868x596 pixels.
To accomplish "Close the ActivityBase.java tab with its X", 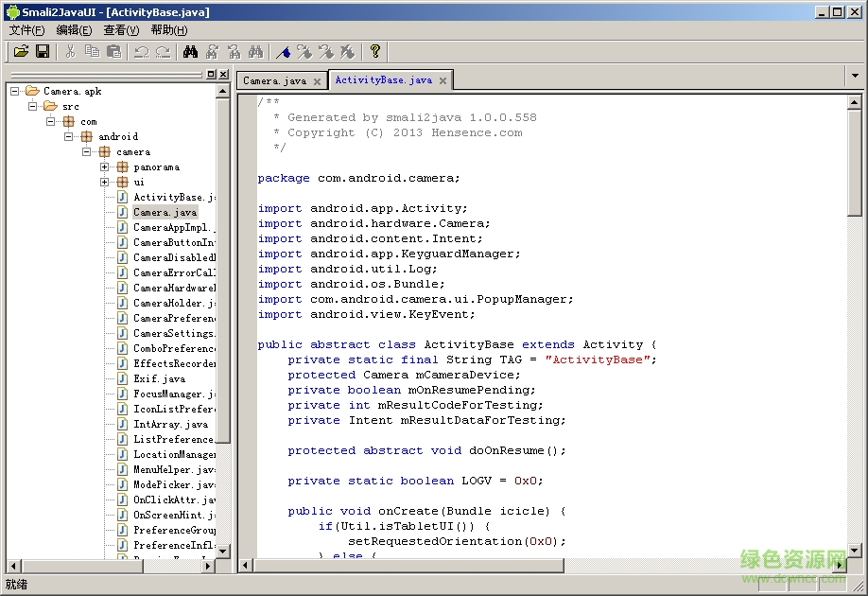I will pyautogui.click(x=443, y=81).
